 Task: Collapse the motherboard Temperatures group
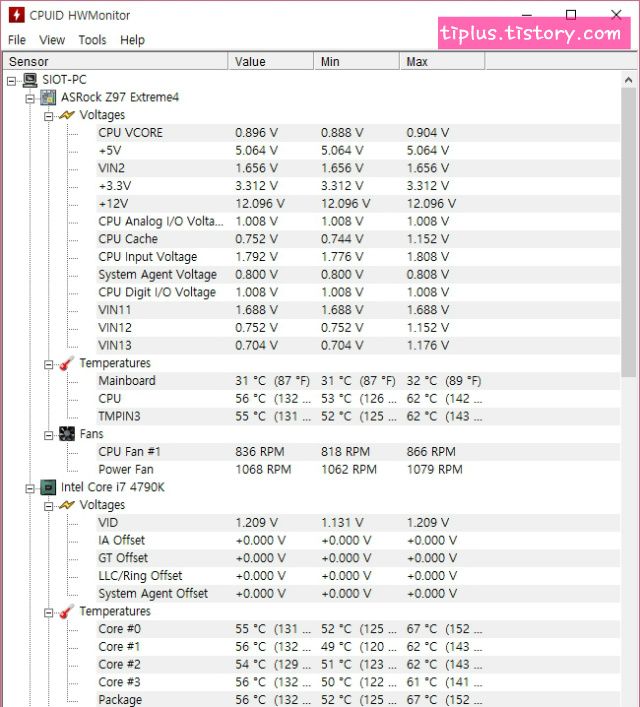coord(49,364)
